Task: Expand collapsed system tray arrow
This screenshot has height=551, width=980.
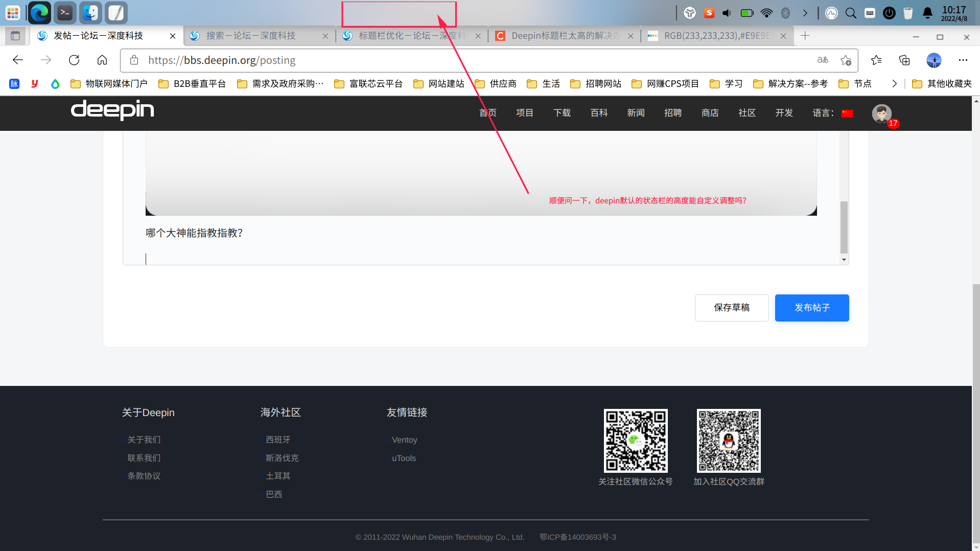Action: point(805,13)
